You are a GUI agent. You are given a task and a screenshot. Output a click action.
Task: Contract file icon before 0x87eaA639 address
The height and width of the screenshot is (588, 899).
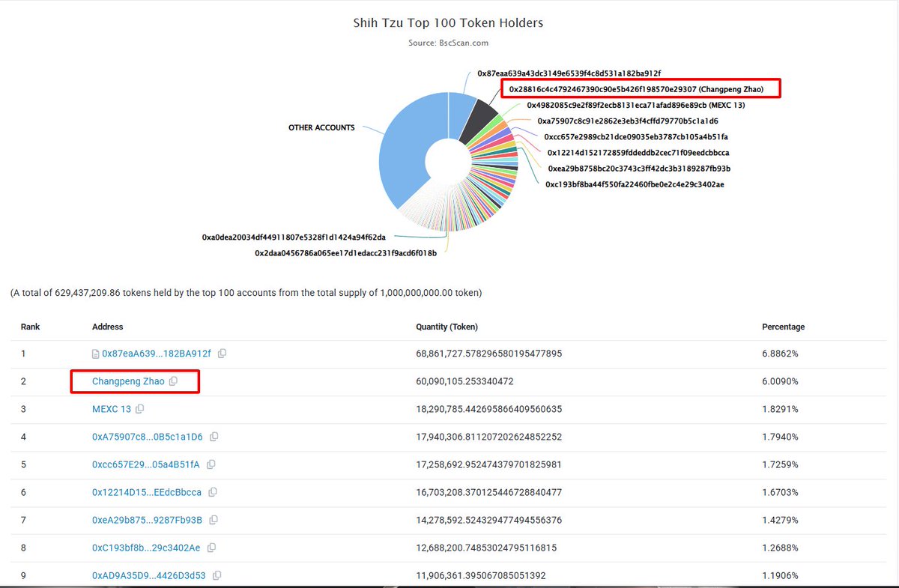(96, 354)
